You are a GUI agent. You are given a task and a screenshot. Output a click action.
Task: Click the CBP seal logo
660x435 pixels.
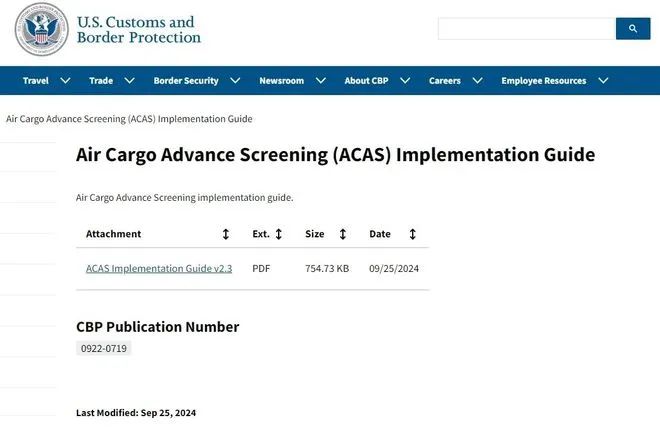tap(41, 29)
